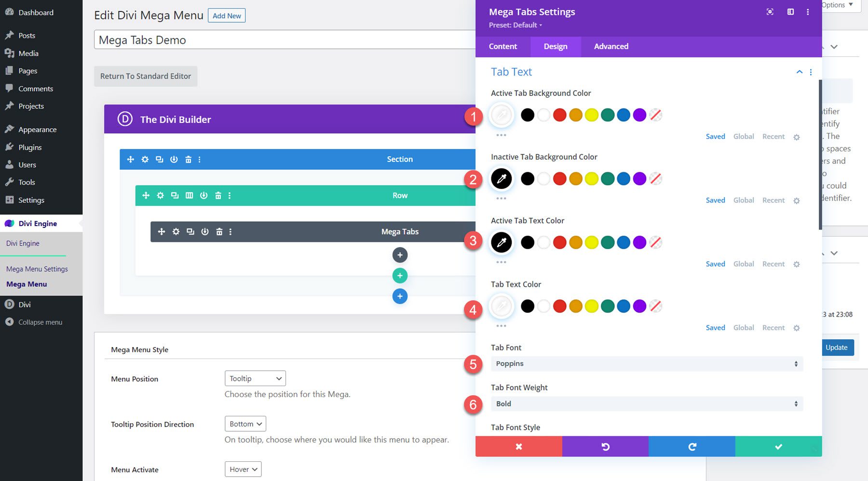Open the Menu Position dropdown

click(255, 378)
